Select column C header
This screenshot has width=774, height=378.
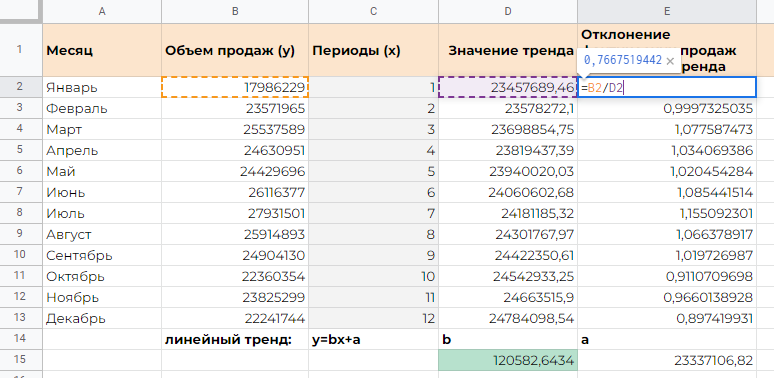pos(373,11)
